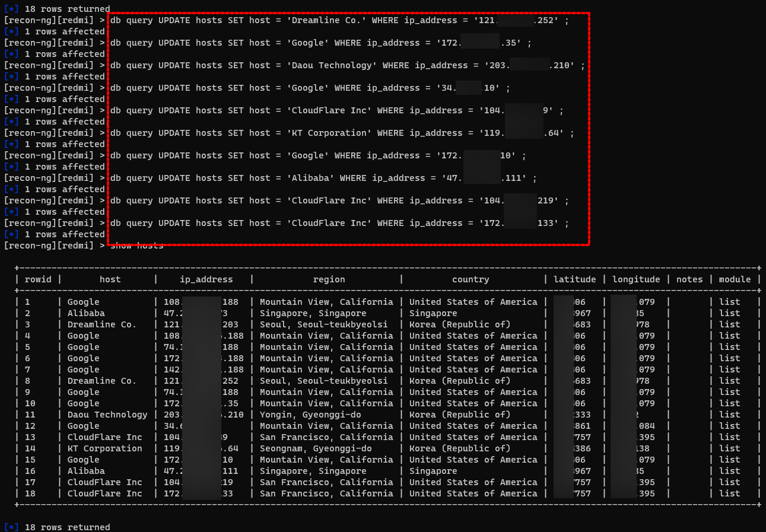Select the CloudFlare UPDATE command for IP ending 219
This screenshot has width=766, height=532.
click(339, 200)
